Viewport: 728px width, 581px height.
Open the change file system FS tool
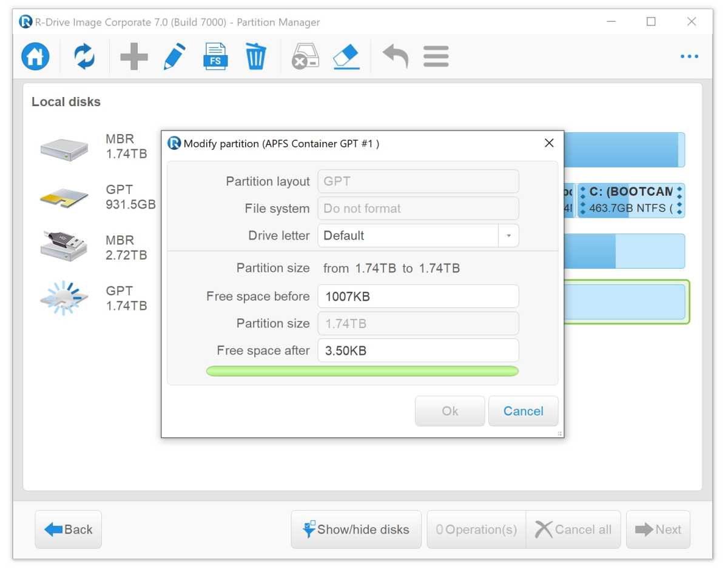pyautogui.click(x=215, y=56)
